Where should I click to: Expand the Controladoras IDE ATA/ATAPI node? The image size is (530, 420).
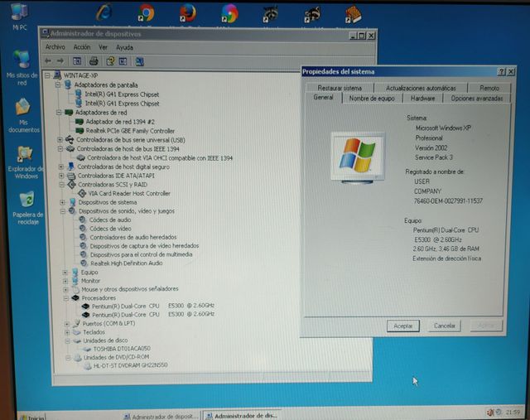pyautogui.click(x=61, y=176)
